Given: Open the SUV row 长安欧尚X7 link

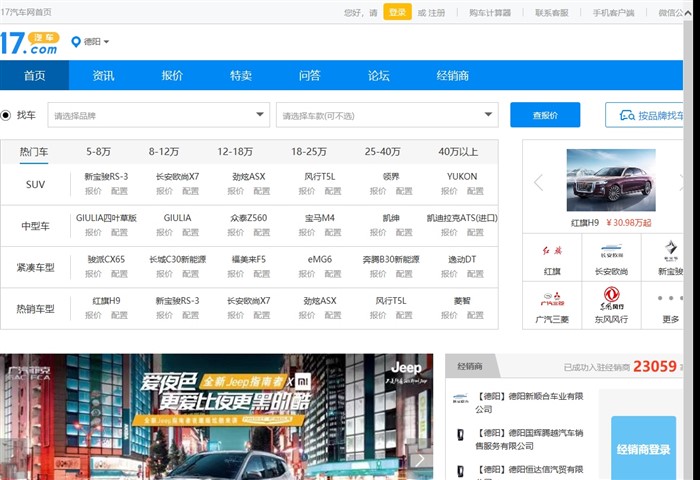Looking at the screenshot, I should (x=177, y=176).
